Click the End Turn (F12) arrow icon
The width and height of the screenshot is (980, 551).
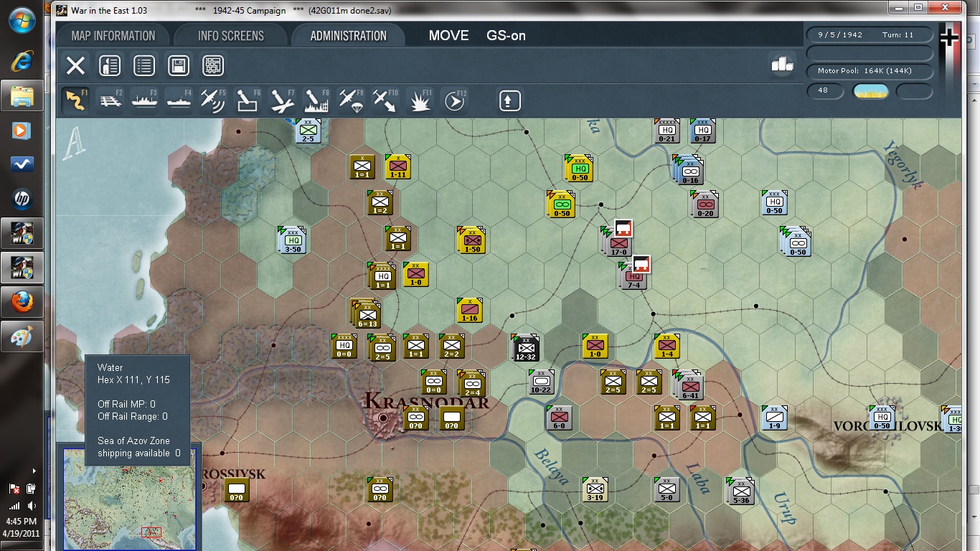pos(454,100)
